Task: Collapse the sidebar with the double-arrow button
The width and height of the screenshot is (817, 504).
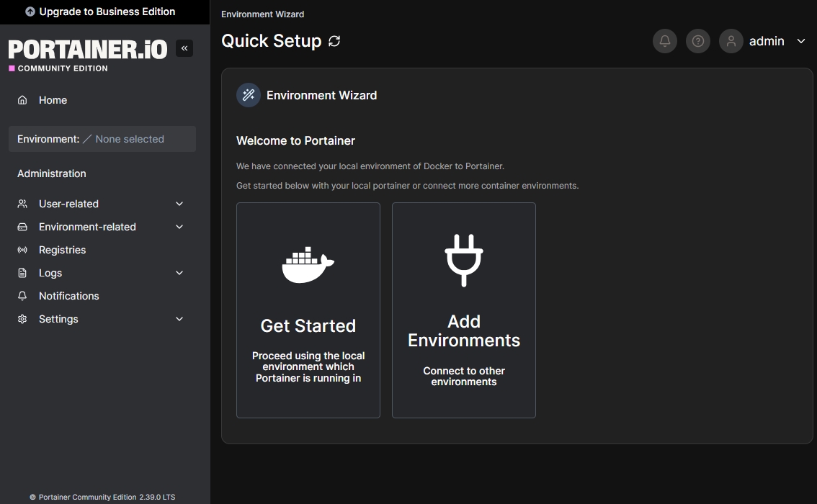Action: coord(184,48)
